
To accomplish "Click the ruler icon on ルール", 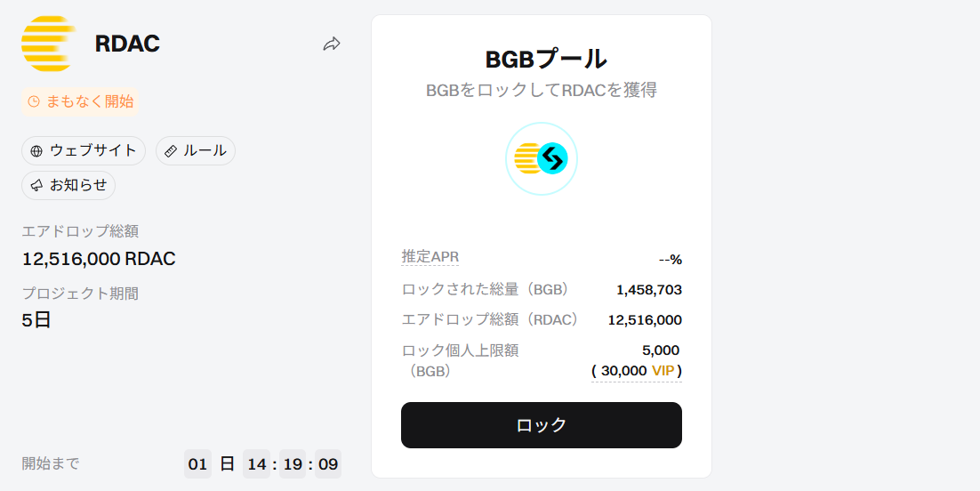I will tap(171, 151).
